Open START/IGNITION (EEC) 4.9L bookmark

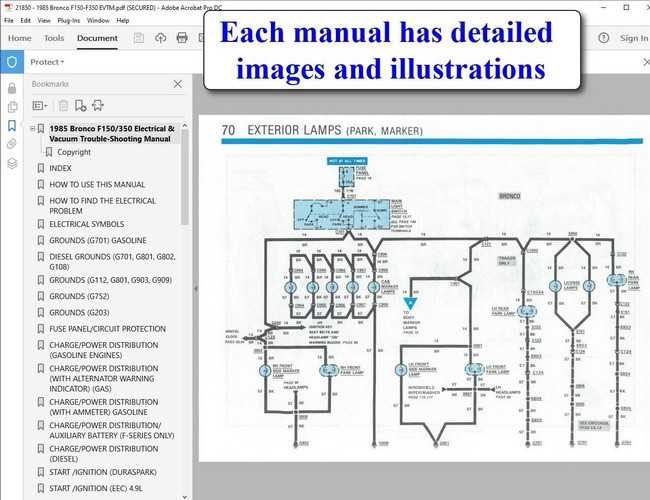tap(96, 488)
